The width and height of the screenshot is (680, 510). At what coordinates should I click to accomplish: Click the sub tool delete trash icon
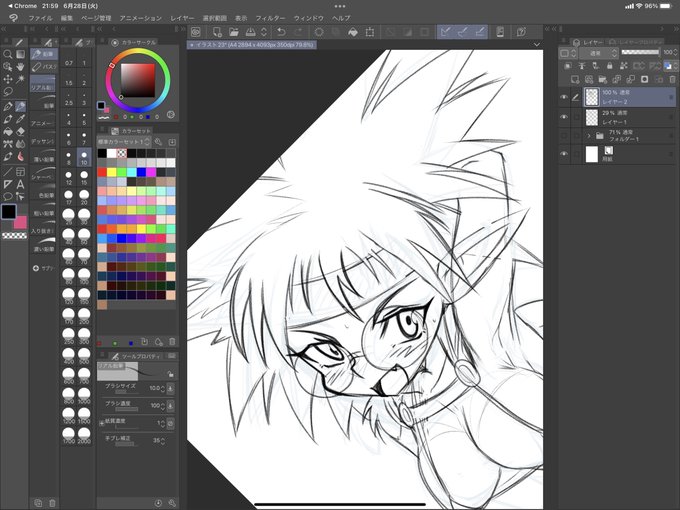point(52,503)
